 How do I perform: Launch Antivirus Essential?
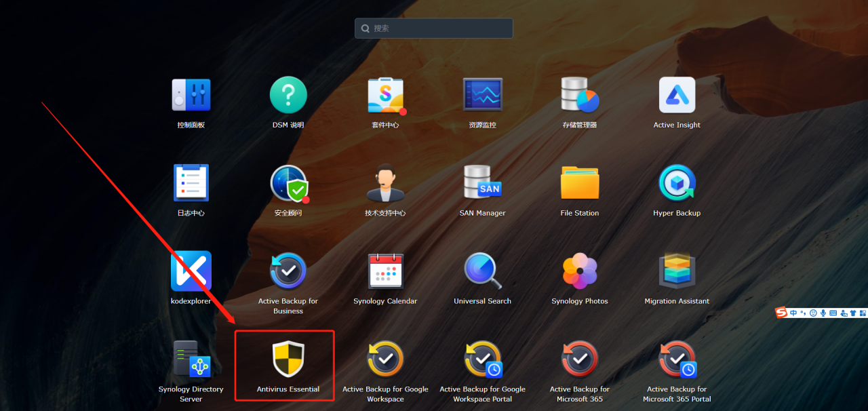click(288, 359)
